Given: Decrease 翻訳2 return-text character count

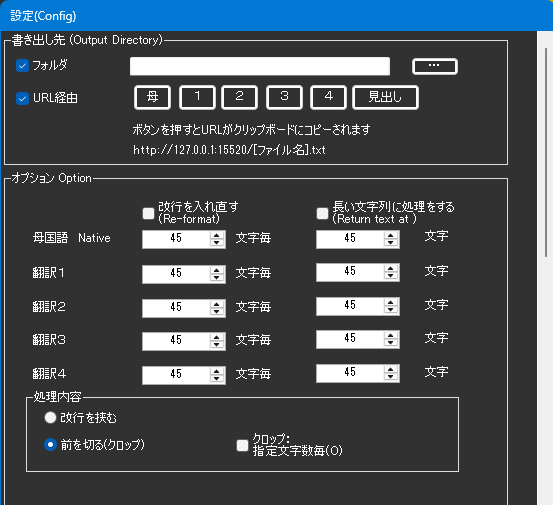Looking at the screenshot, I should pos(391,310).
